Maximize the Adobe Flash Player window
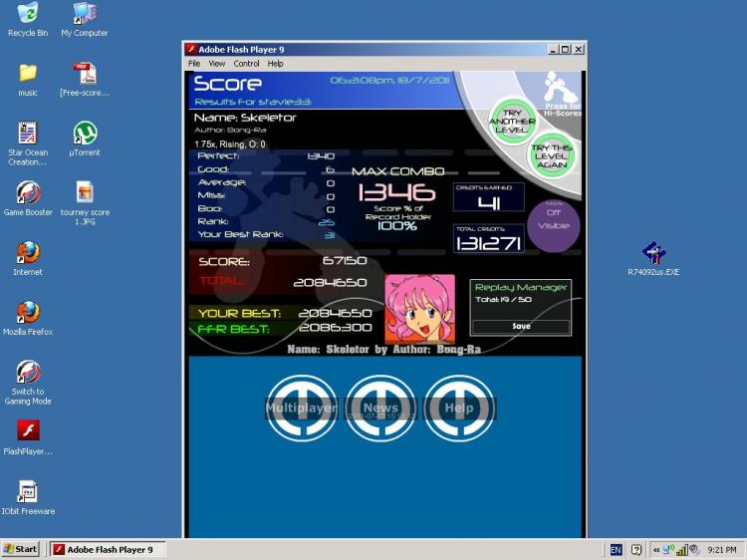747x560 pixels. pyautogui.click(x=565, y=49)
